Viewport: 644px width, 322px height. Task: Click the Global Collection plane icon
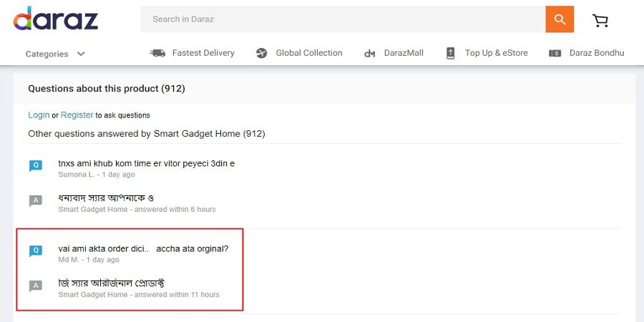click(x=261, y=53)
